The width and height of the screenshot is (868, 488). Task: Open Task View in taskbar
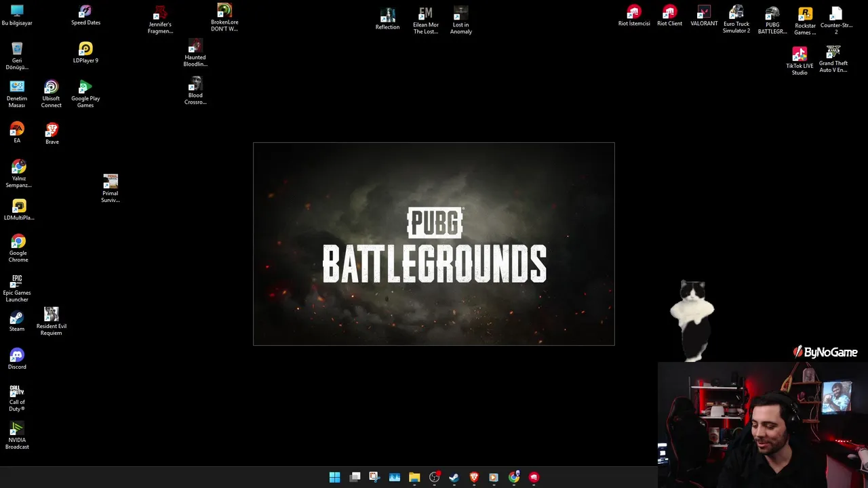click(x=355, y=477)
